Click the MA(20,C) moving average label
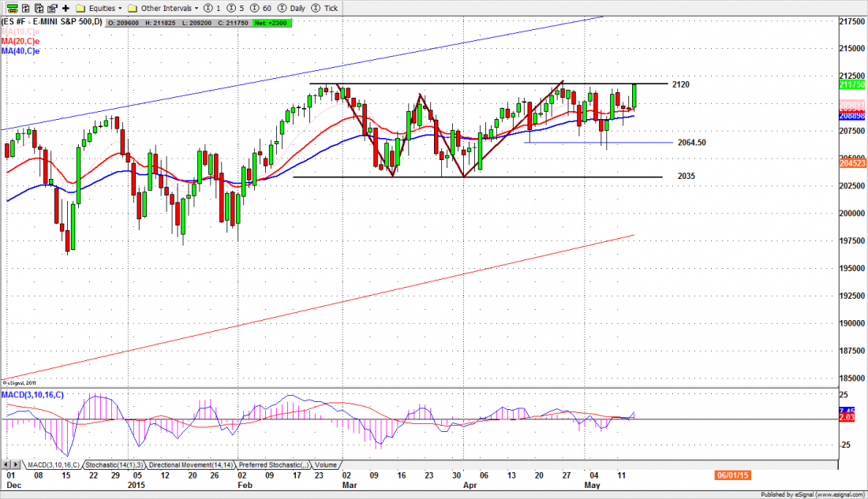Viewport: 868px width, 499px height. click(21, 41)
